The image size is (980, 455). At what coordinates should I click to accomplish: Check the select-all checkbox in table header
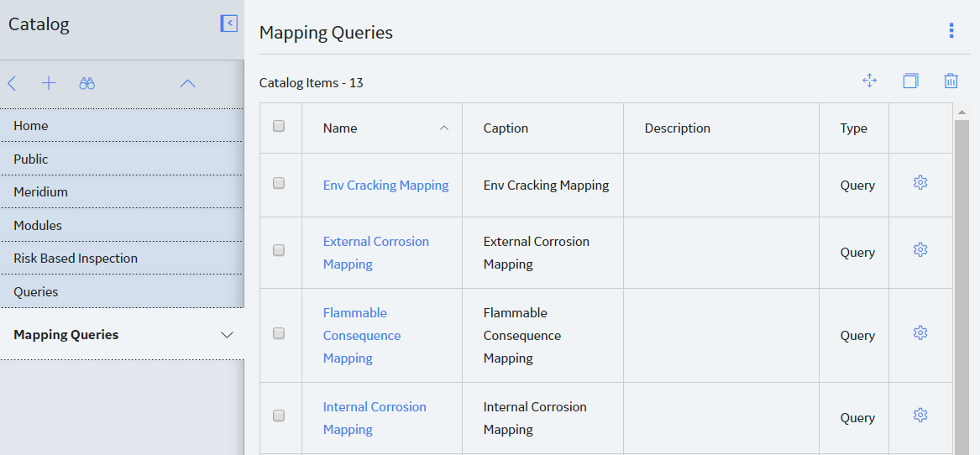(x=279, y=126)
